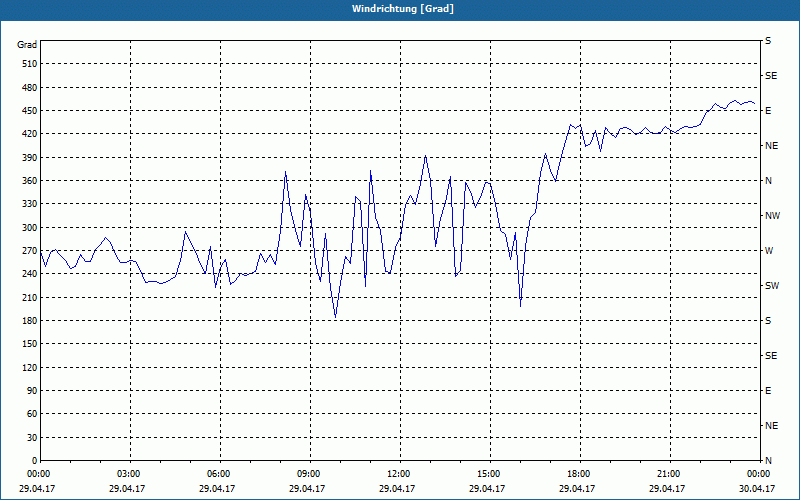This screenshot has width=800, height=500.
Task: Click the 240 tick label
Action: 30,274
